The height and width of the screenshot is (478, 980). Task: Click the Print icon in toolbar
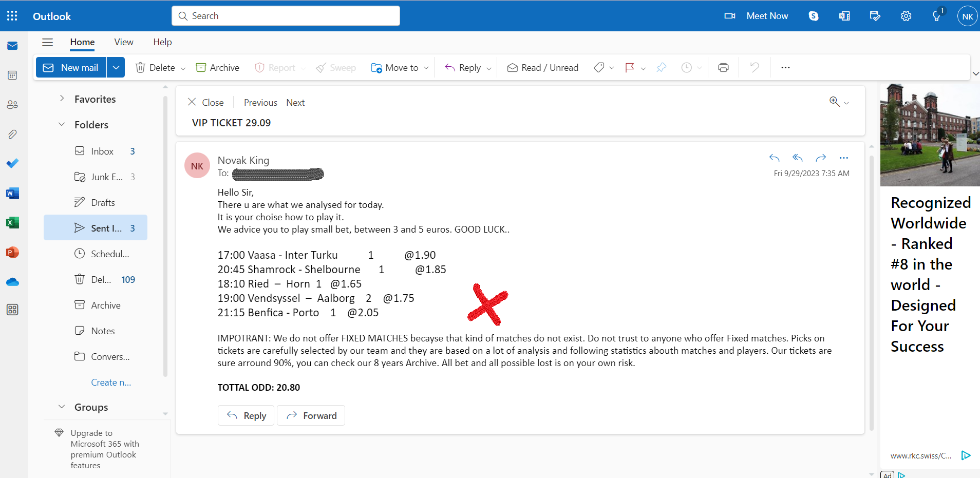pos(723,67)
